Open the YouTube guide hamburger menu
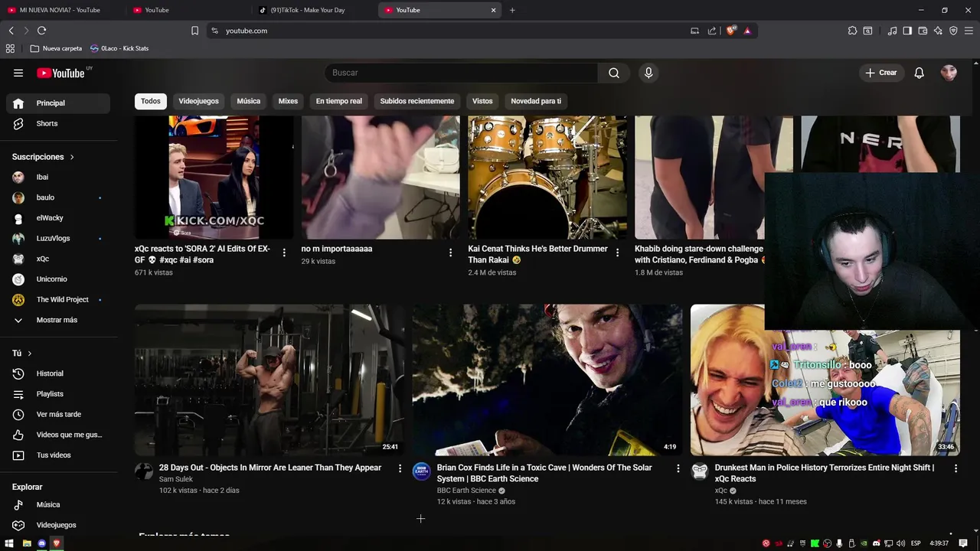The width and height of the screenshot is (980, 551). click(18, 73)
